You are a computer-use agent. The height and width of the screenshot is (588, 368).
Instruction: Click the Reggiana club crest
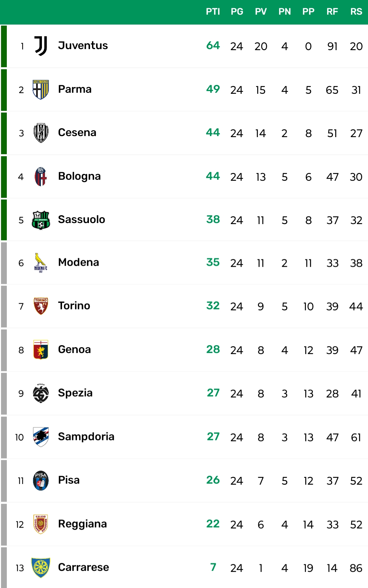click(x=41, y=524)
